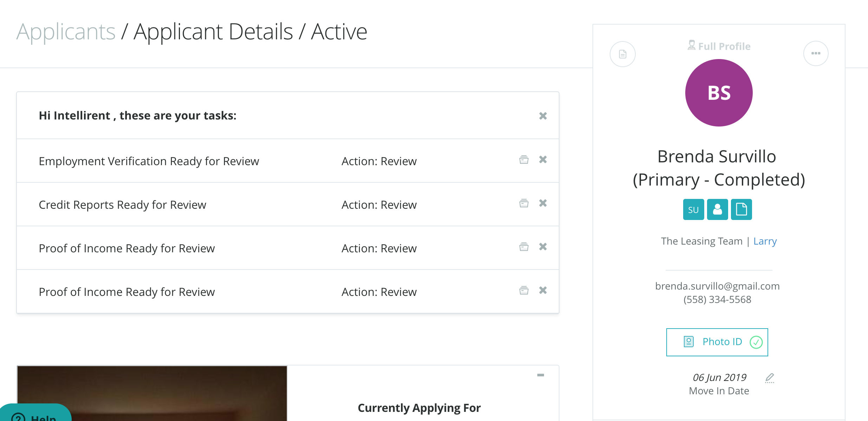Collapse the Currently Applying For section
This screenshot has width=868, height=421.
540,375
